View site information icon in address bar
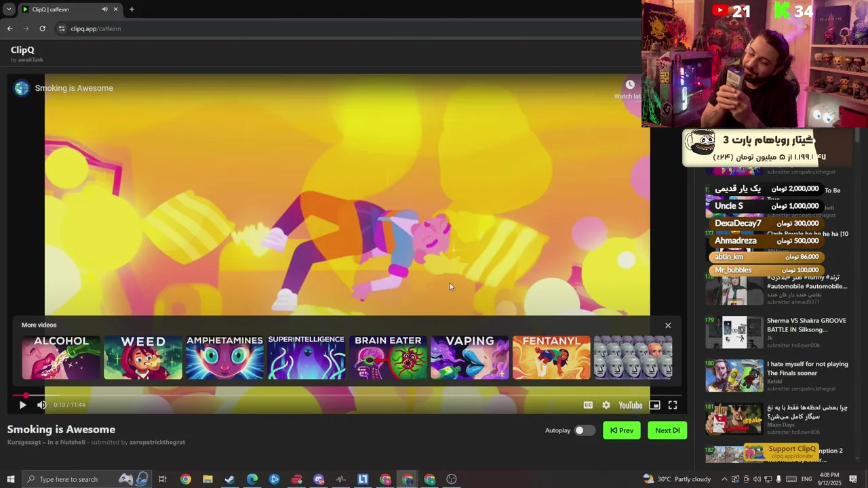 coord(62,28)
